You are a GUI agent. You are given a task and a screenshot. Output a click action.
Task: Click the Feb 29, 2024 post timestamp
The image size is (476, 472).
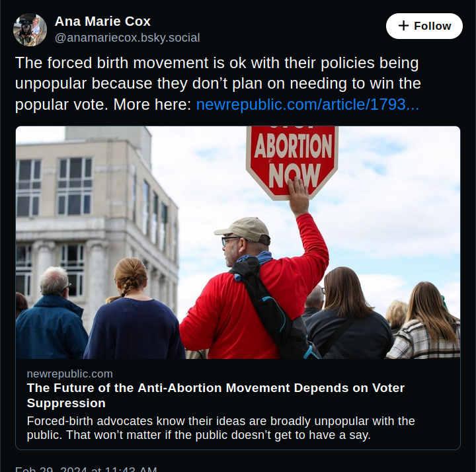coord(86,469)
